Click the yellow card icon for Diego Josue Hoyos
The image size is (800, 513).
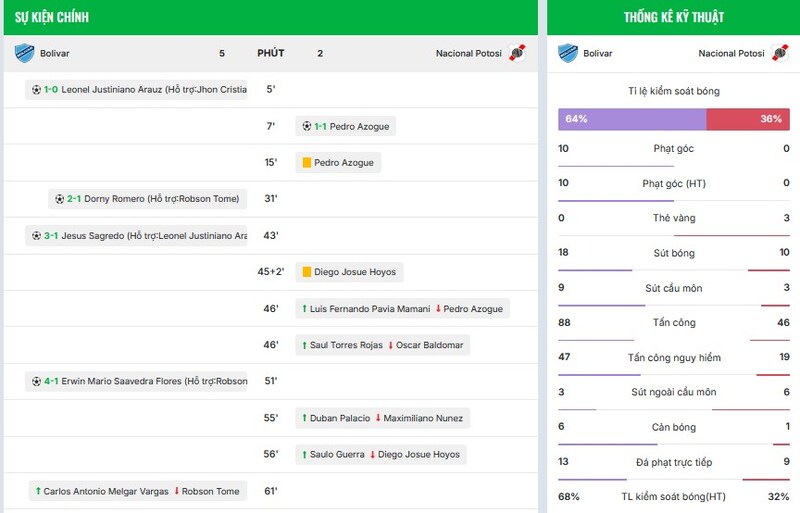pos(306,272)
